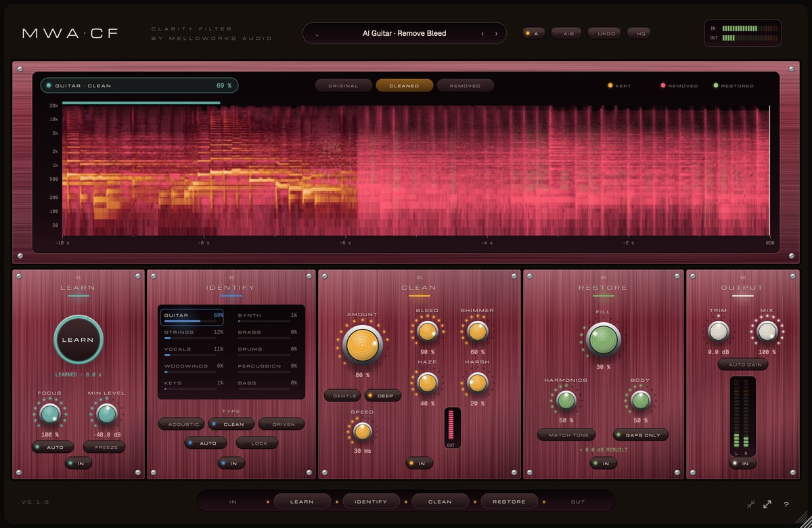
Task: Show the ORIGINAL spectrogram view
Action: click(344, 86)
